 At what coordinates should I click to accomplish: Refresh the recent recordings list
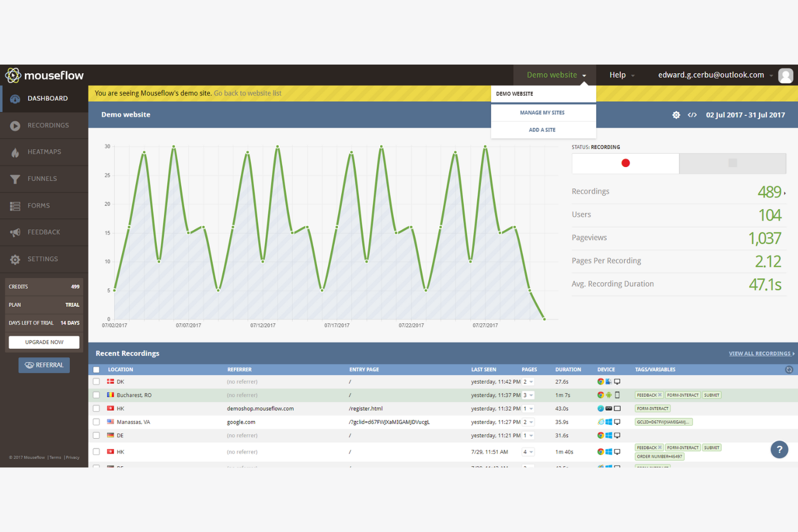789,370
